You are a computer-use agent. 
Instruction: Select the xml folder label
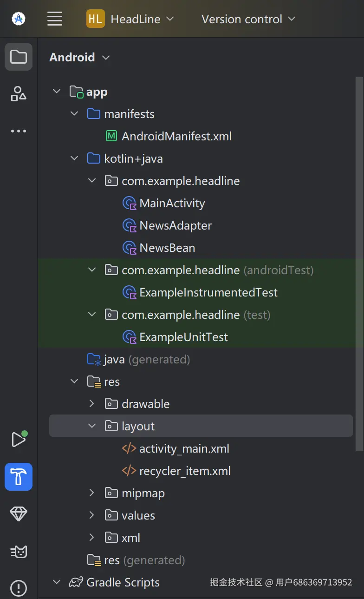131,538
